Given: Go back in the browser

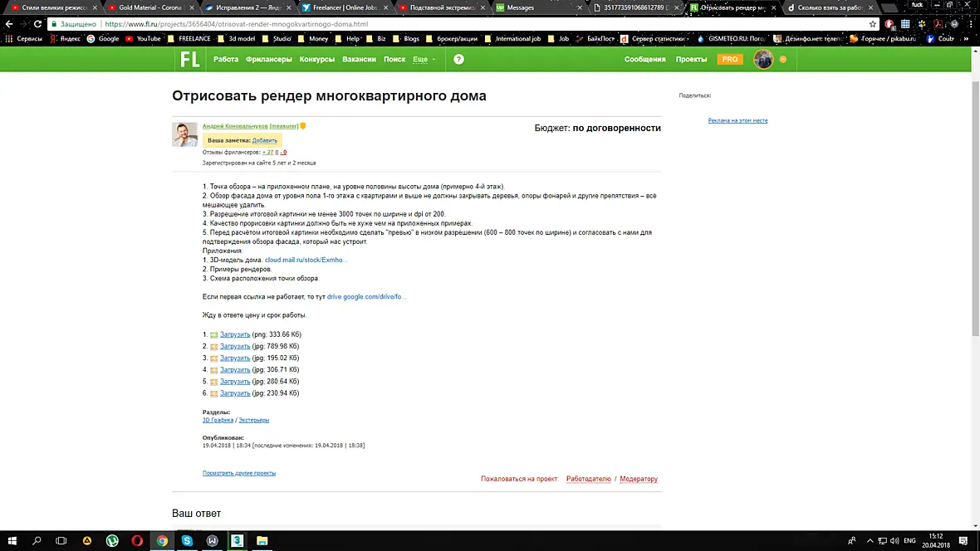Looking at the screenshot, I should click(9, 24).
